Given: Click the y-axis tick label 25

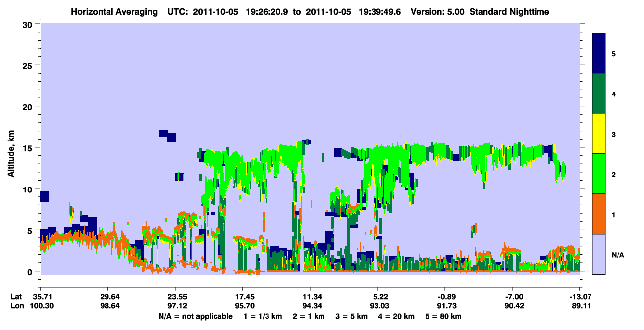Looking at the screenshot, I should pos(29,65).
